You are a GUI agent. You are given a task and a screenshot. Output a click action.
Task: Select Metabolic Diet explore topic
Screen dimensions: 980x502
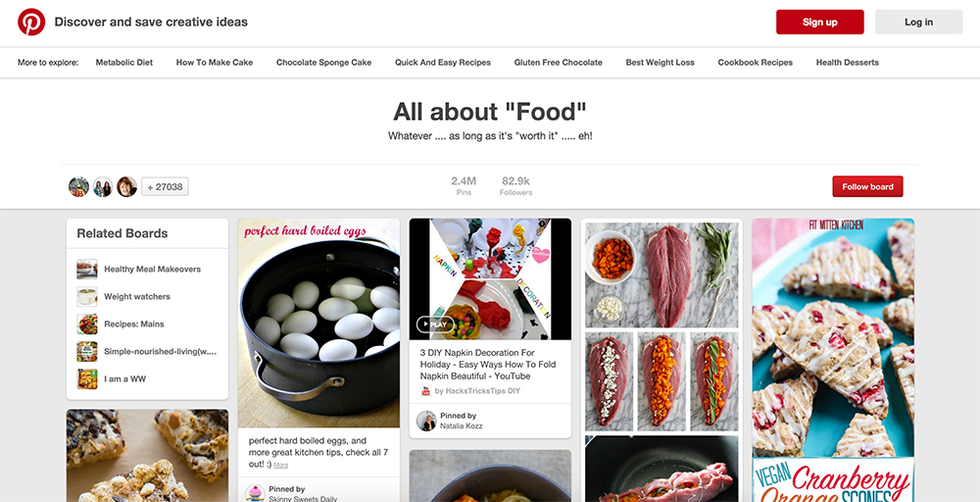124,63
